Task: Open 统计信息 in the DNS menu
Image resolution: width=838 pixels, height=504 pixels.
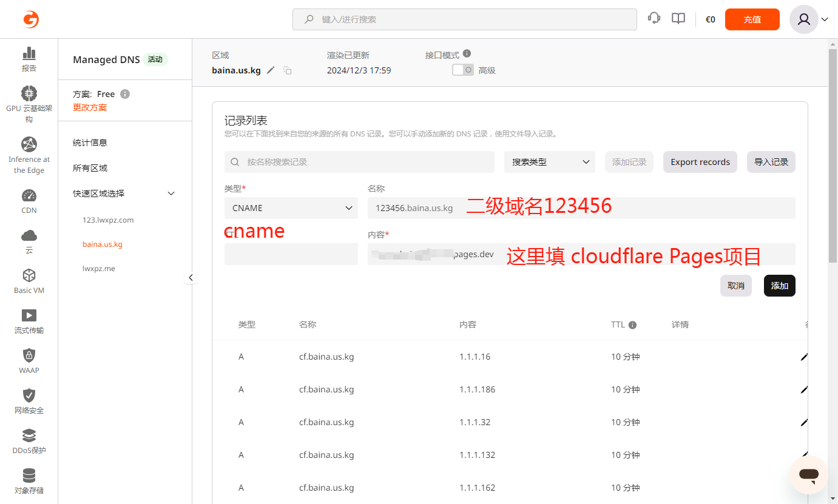Action: tap(90, 143)
